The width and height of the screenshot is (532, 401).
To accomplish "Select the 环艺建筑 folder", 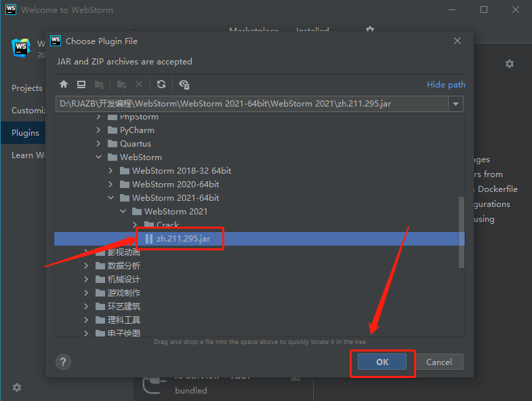I will [x=259, y=307].
